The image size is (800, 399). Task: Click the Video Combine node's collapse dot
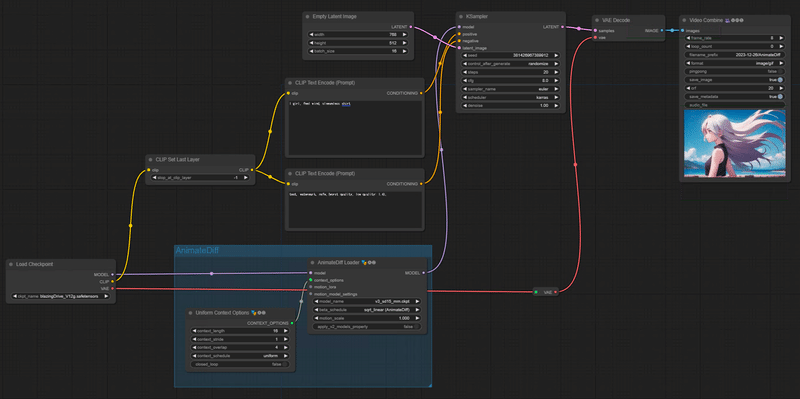[684, 20]
